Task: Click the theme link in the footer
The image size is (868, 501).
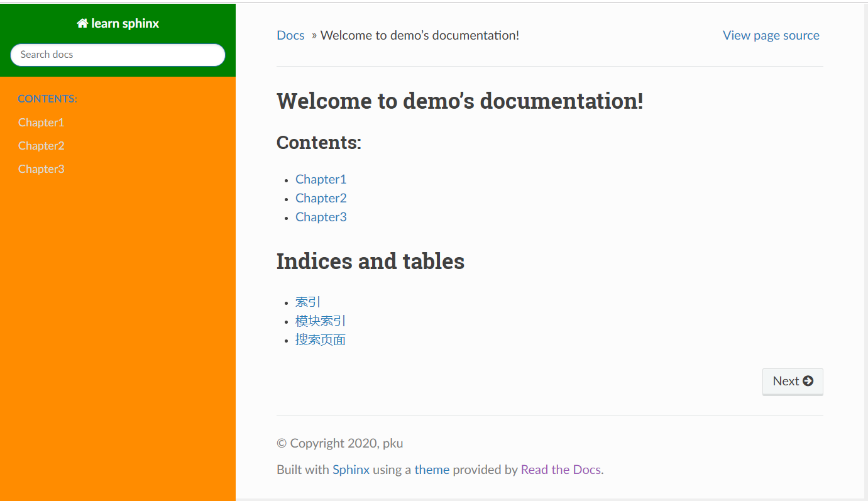Action: (x=432, y=470)
